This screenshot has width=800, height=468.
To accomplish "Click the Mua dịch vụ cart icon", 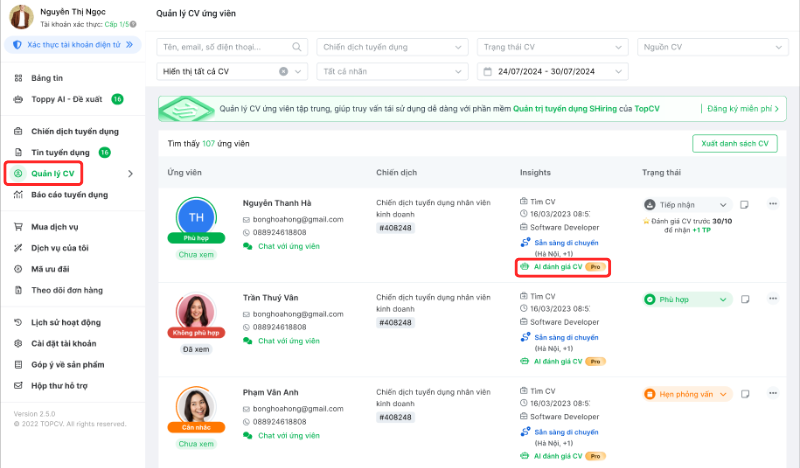I will click(x=18, y=227).
